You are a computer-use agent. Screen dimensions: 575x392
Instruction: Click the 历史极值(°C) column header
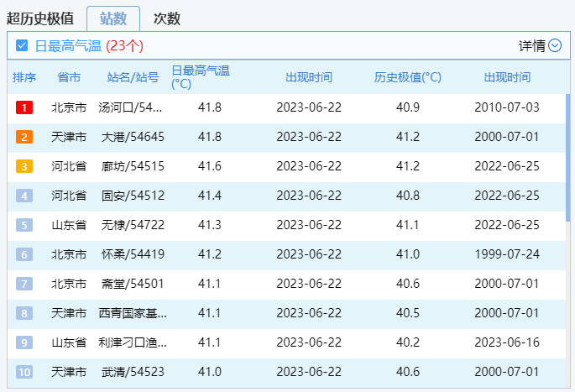[x=407, y=77]
